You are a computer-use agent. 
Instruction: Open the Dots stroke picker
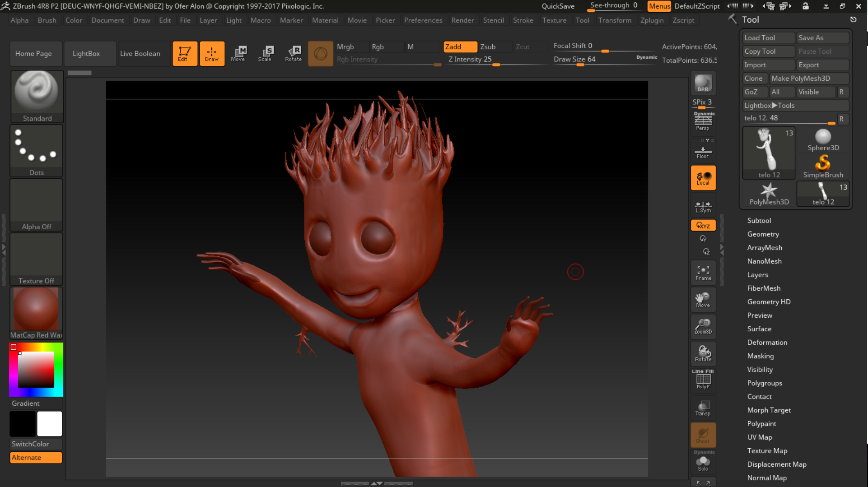(x=37, y=151)
